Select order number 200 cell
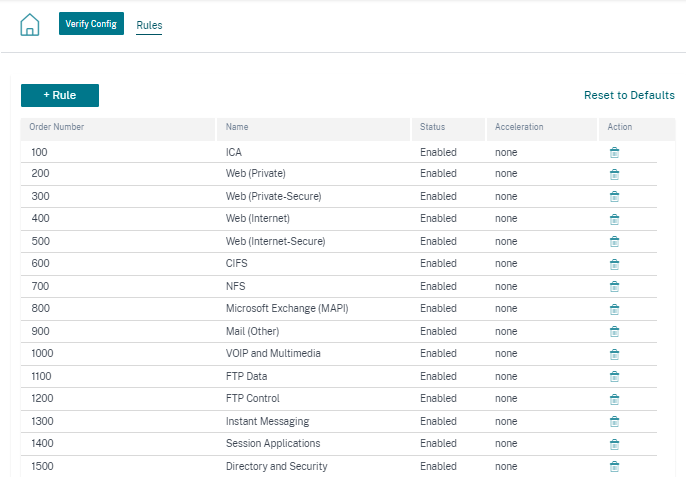The image size is (686, 477). (40, 173)
